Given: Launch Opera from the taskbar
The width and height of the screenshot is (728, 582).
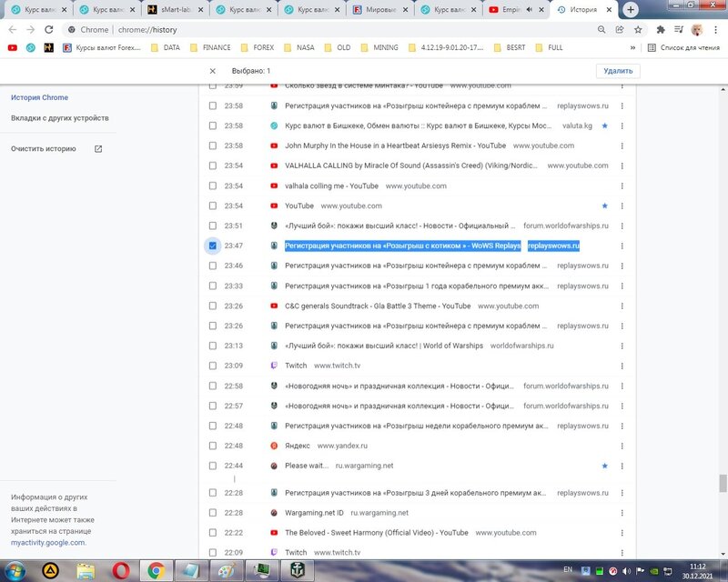Looking at the screenshot, I should pos(120,569).
